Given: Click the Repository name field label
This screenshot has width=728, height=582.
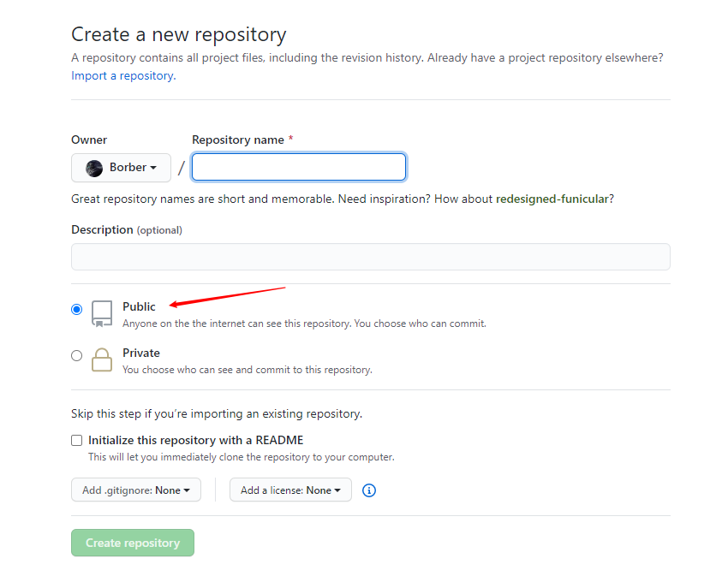Looking at the screenshot, I should 238,140.
